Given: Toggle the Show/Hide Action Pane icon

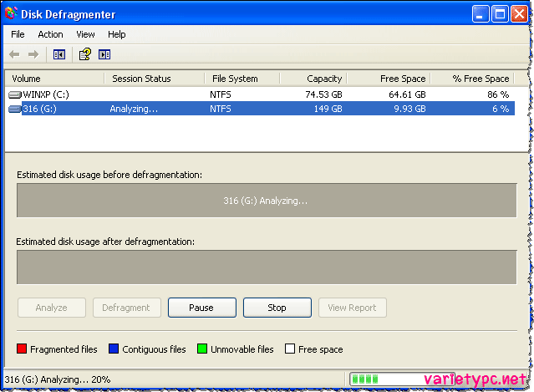Looking at the screenshot, I should [104, 54].
